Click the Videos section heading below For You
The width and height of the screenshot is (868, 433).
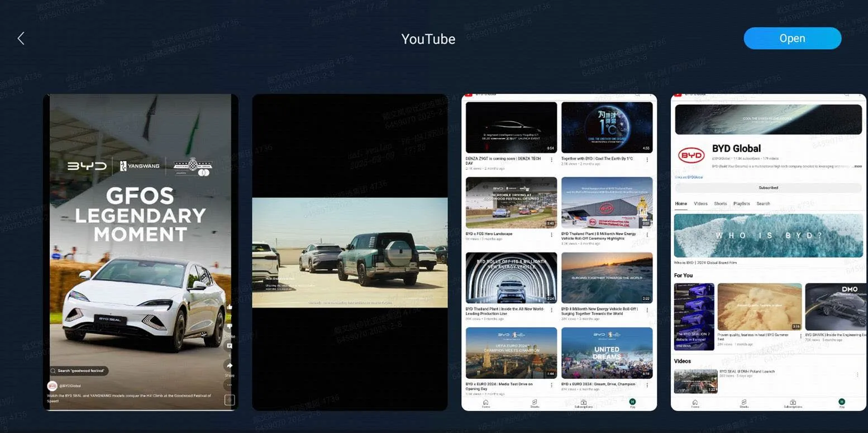point(683,361)
